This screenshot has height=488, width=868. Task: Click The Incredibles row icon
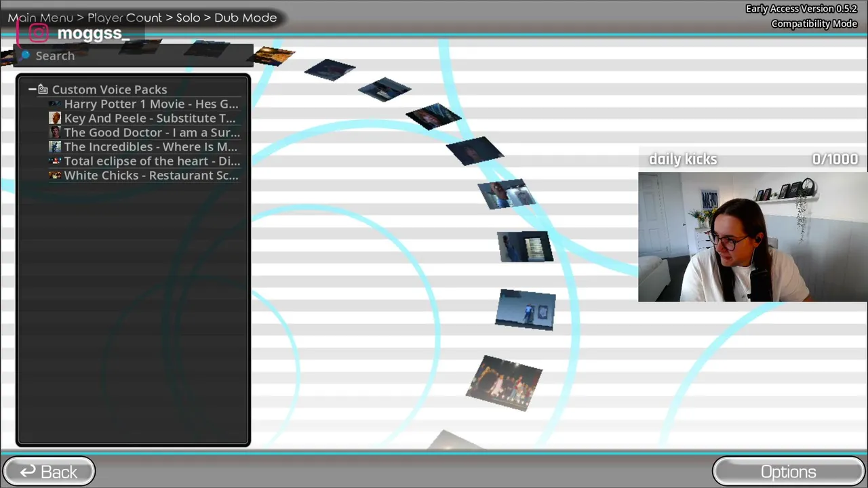pyautogui.click(x=55, y=147)
